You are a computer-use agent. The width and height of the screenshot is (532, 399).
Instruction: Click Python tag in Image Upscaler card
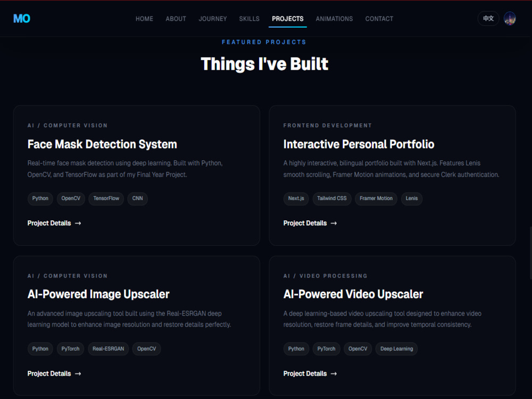[x=40, y=349]
